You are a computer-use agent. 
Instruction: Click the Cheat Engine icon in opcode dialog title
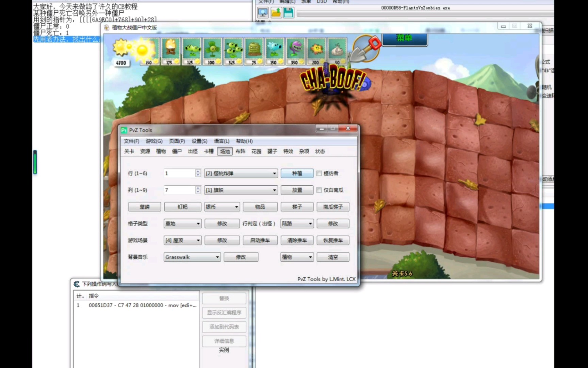[77, 284]
